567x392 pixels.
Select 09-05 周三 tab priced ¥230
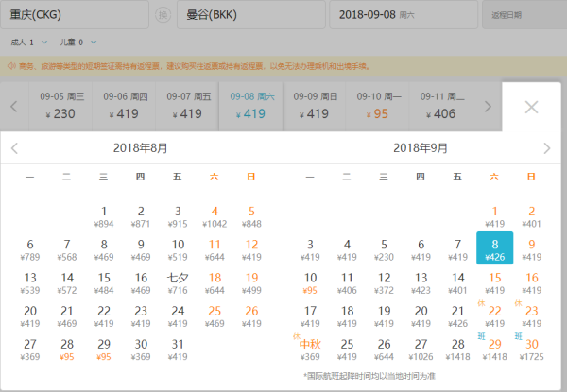[60, 107]
